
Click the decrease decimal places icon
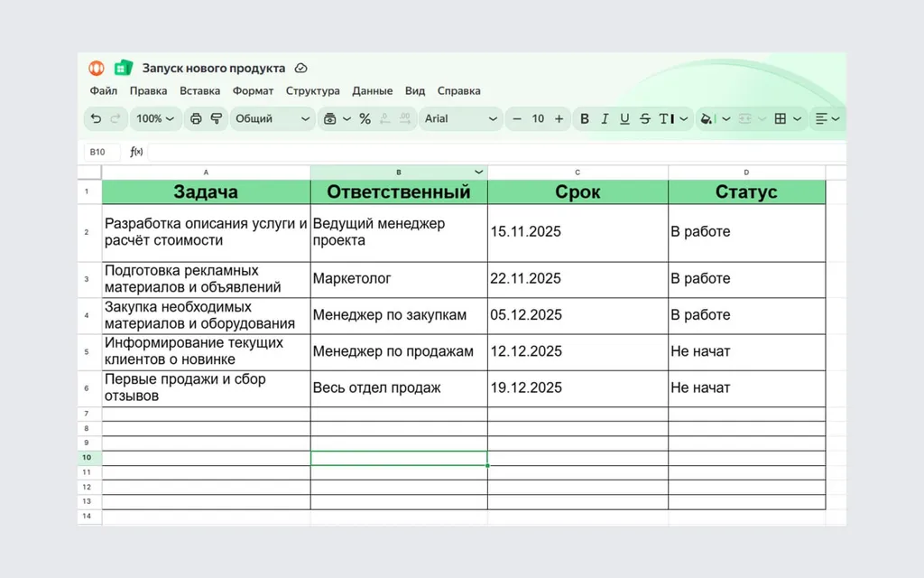pos(385,118)
